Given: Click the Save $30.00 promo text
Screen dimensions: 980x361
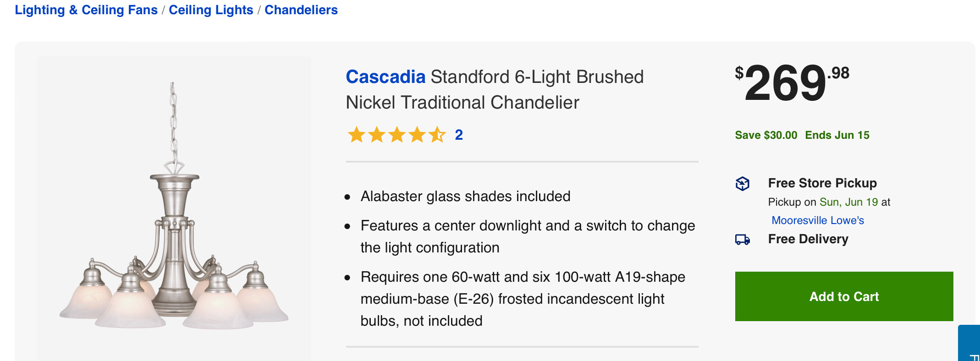Looking at the screenshot, I should [x=766, y=135].
